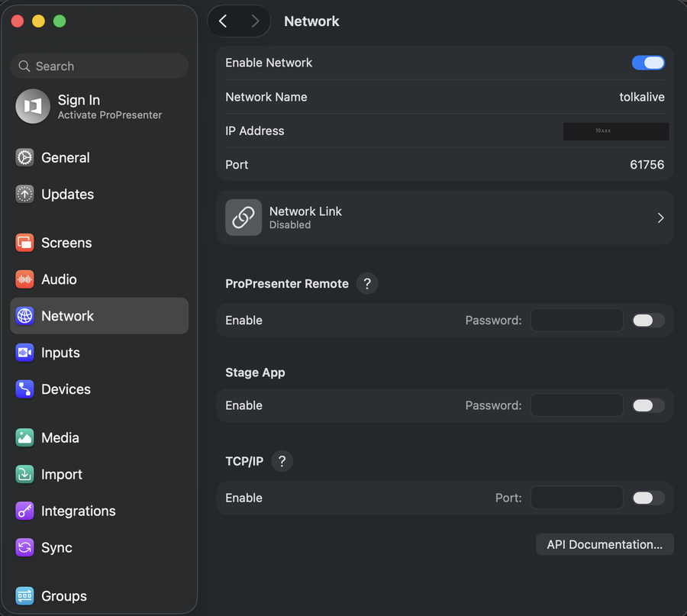Image resolution: width=687 pixels, height=616 pixels.
Task: Click the ProPresenter logo avatar
Action: tap(33, 106)
